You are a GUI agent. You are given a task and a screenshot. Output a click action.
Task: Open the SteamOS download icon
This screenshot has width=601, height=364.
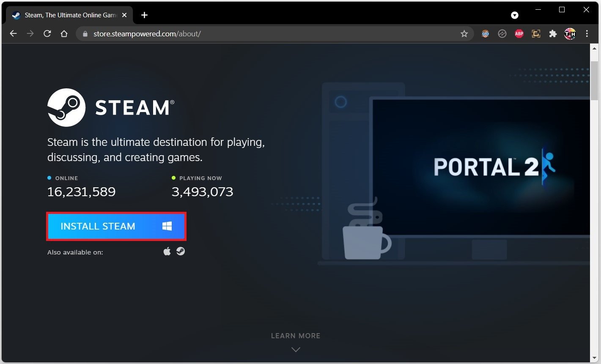click(181, 252)
